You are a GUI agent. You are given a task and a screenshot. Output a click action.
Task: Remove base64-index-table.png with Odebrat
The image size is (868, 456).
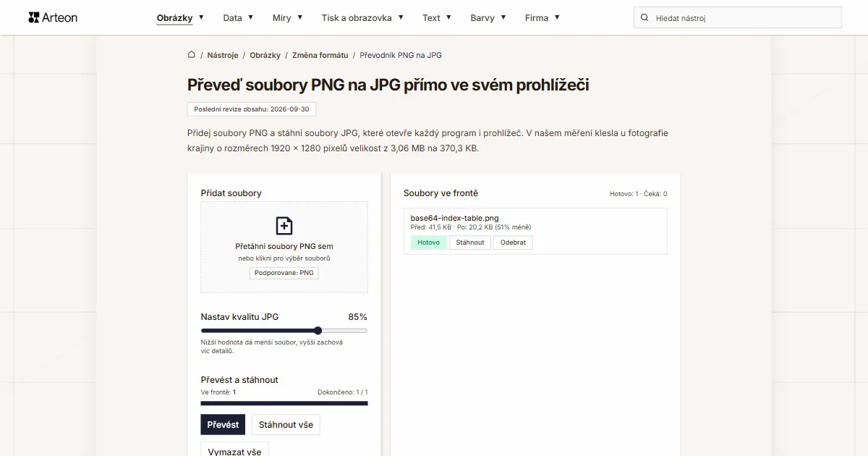[x=513, y=242]
